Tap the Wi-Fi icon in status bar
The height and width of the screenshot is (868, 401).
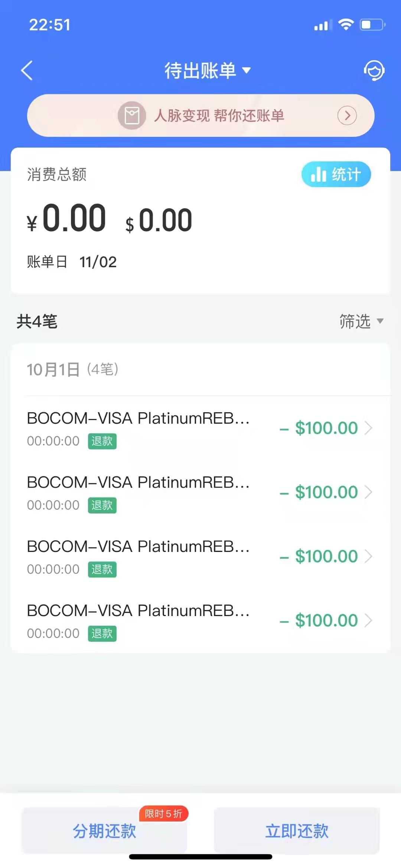(x=346, y=25)
